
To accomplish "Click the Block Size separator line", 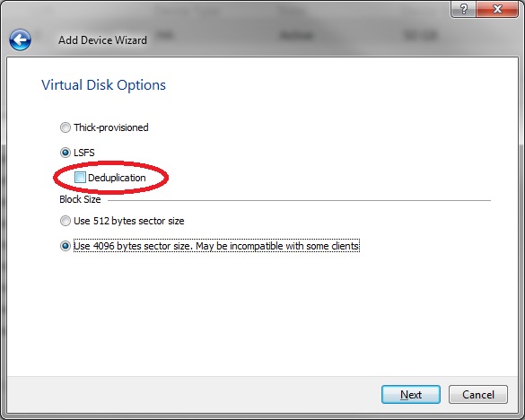I will pos(300,201).
